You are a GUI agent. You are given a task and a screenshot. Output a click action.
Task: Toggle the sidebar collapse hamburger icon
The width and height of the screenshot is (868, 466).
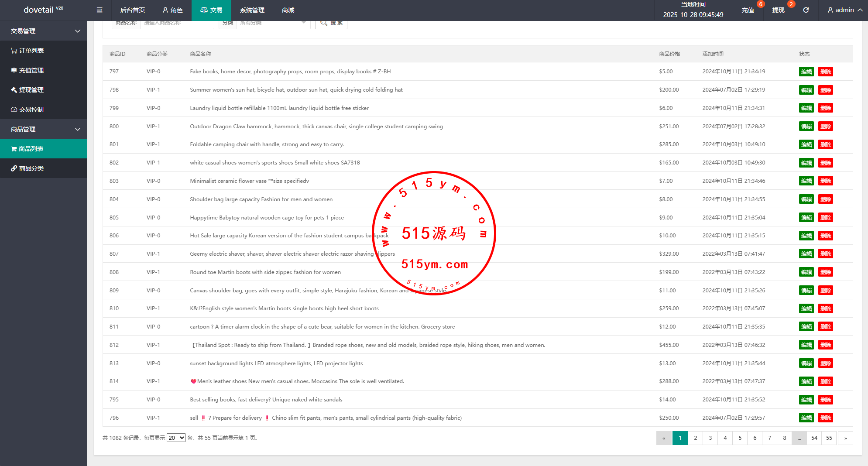click(99, 10)
